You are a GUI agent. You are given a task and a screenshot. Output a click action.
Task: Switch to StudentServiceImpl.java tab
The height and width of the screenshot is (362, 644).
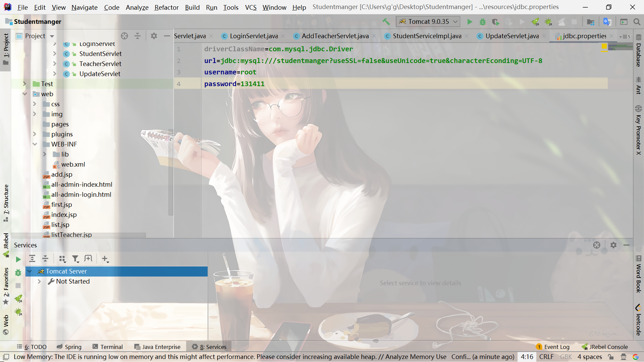tap(427, 36)
